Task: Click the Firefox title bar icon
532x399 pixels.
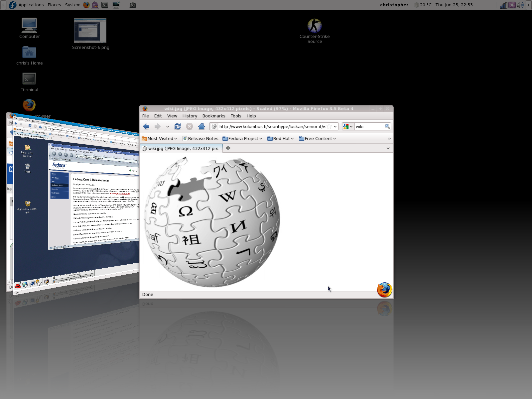Action: [145, 109]
